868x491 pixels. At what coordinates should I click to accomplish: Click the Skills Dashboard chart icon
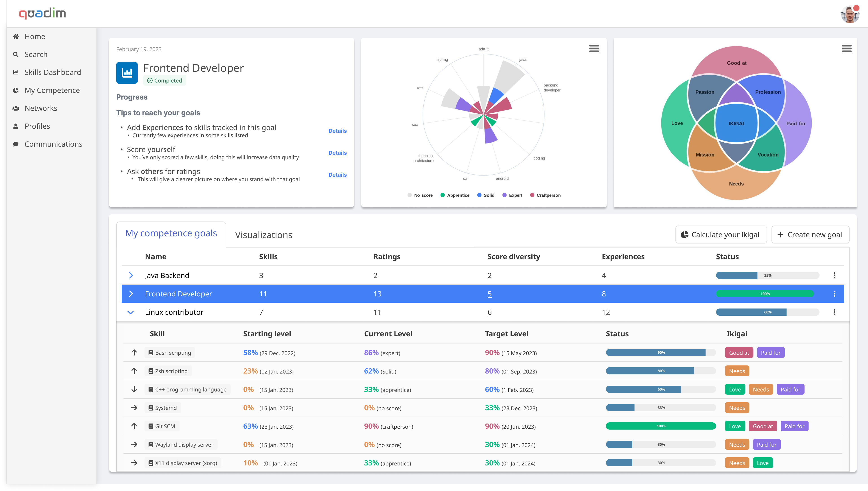click(15, 72)
